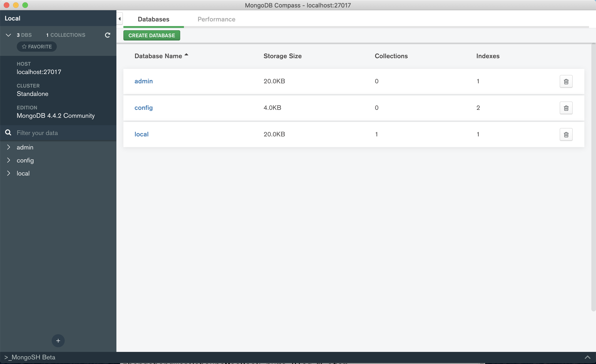
Task: Expand the admin database tree node
Action: pyautogui.click(x=8, y=147)
